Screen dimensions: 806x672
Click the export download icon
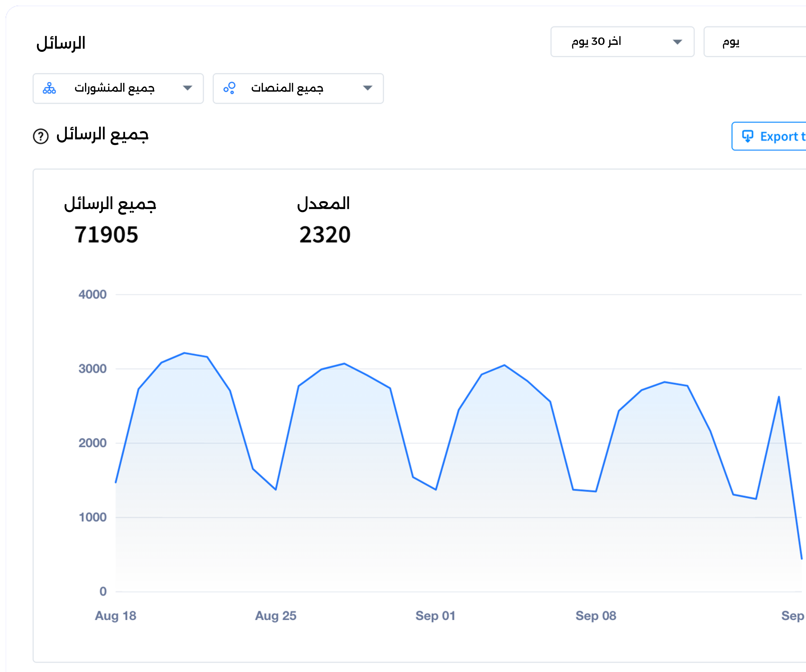point(747,136)
